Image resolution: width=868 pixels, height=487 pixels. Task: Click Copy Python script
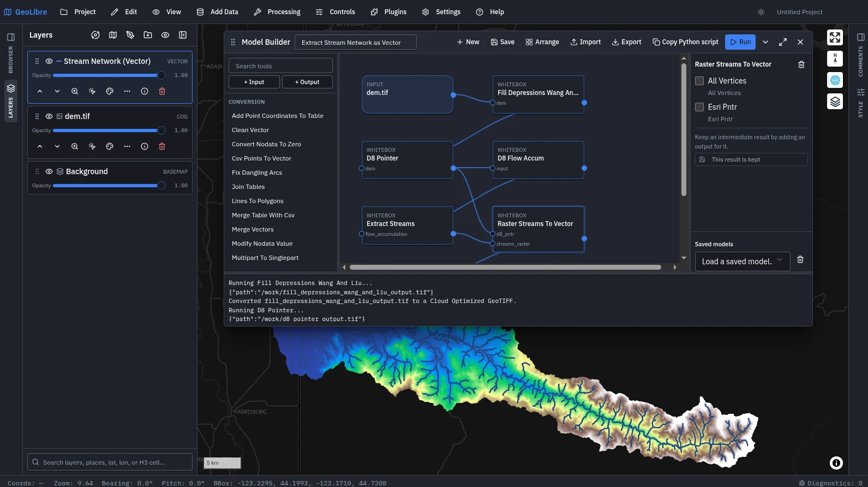pyautogui.click(x=685, y=42)
